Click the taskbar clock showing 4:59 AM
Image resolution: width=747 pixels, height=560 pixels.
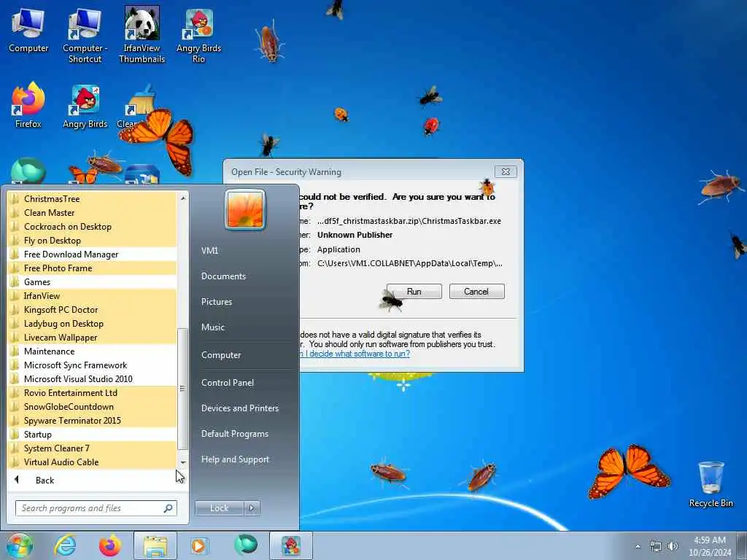[710, 546]
